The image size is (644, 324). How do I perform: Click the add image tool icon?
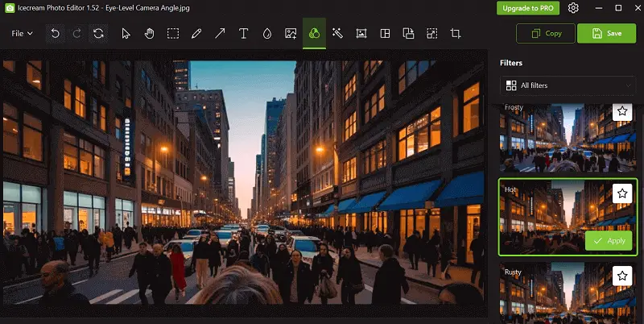(291, 34)
